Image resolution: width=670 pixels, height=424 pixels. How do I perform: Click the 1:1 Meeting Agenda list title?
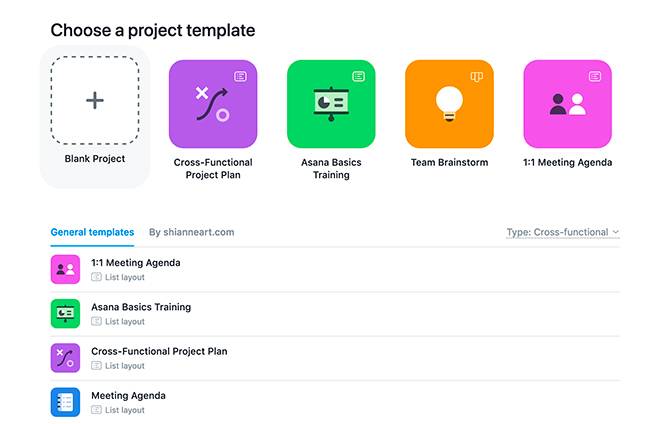coord(136,263)
